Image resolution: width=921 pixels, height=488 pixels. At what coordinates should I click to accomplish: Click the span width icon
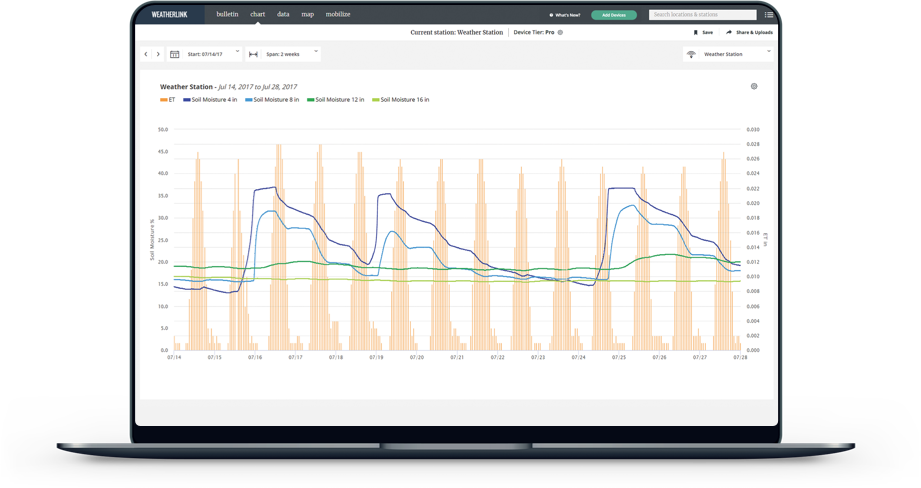click(x=253, y=54)
